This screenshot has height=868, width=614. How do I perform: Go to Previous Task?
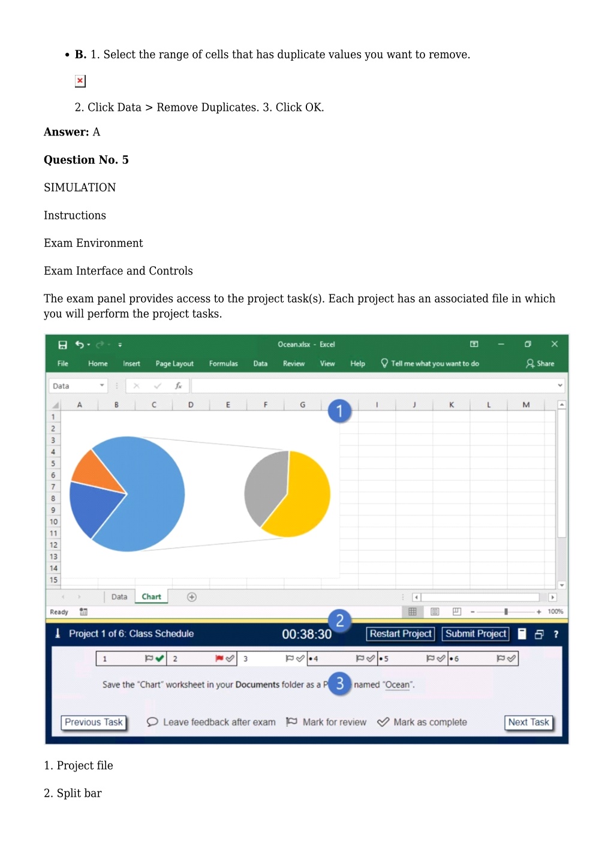(94, 722)
